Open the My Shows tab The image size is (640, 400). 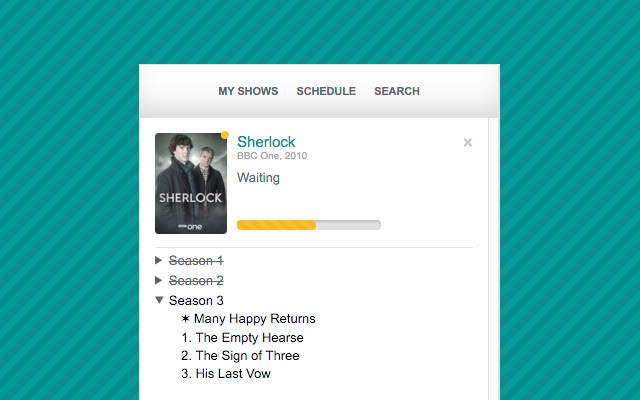click(248, 91)
